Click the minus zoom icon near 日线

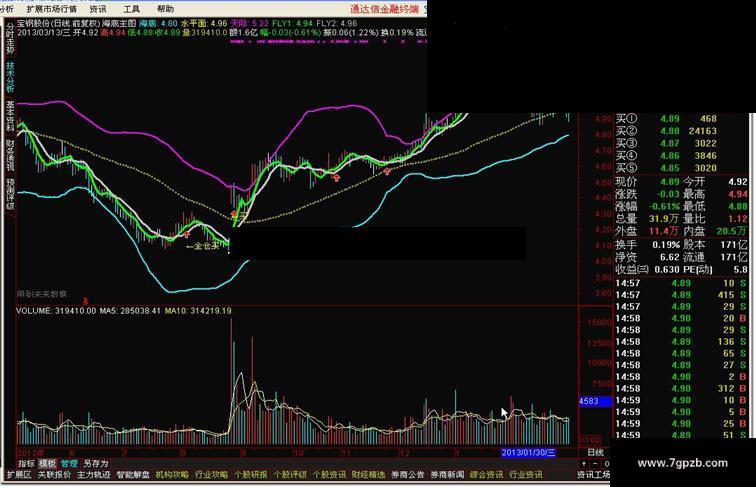tap(595, 463)
